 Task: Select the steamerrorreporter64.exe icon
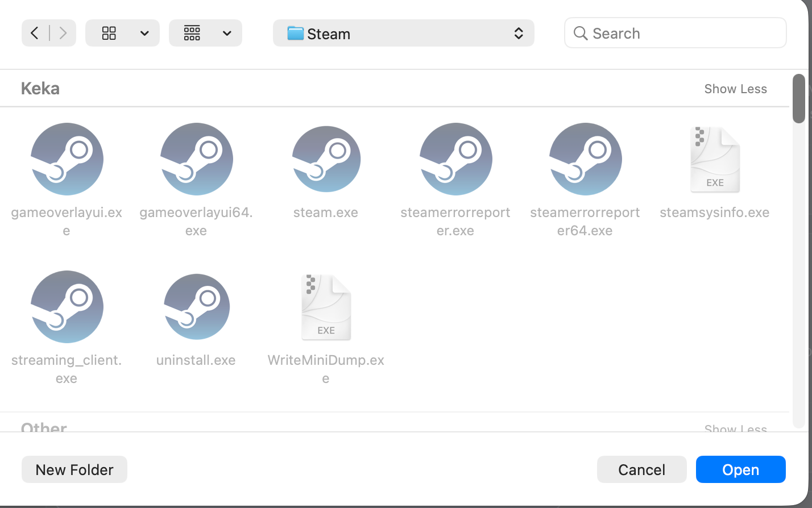586,159
